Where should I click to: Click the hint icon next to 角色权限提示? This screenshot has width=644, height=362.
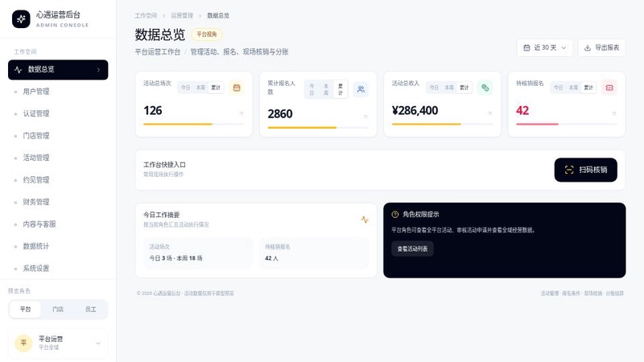pyautogui.click(x=395, y=214)
